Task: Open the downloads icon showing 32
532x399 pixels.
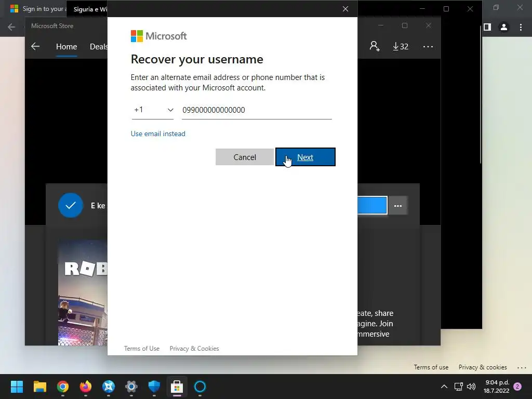Action: (401, 46)
